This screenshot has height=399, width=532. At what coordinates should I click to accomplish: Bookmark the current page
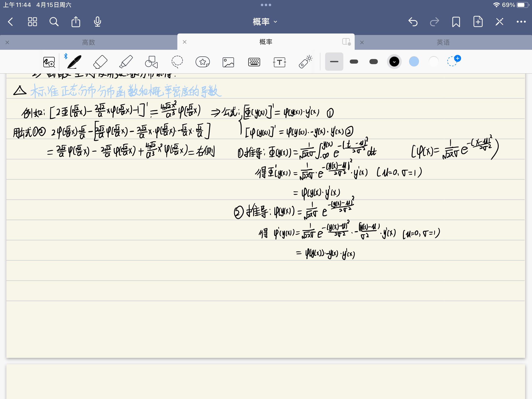click(456, 22)
